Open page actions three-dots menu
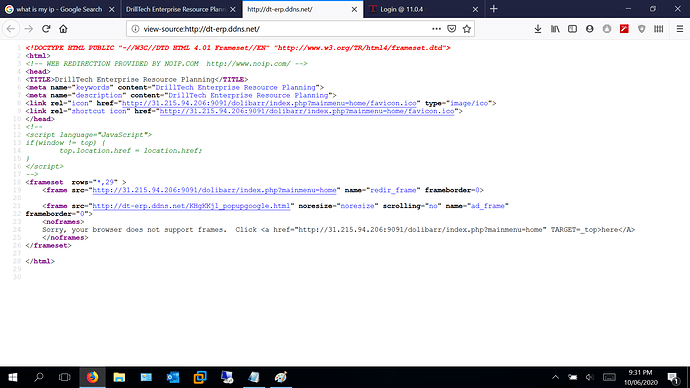690x388 pixels. click(436, 29)
